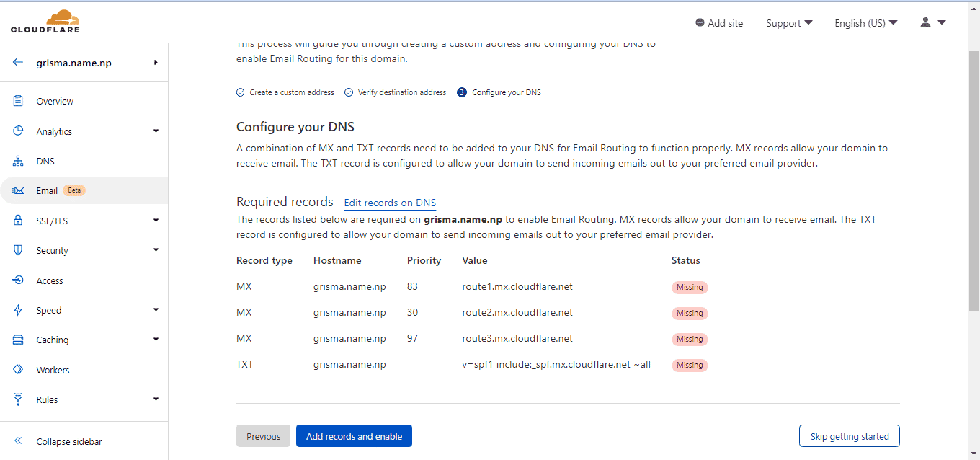Click the DNS network icon
Viewport: 980px width, 460px height.
pyautogui.click(x=18, y=161)
